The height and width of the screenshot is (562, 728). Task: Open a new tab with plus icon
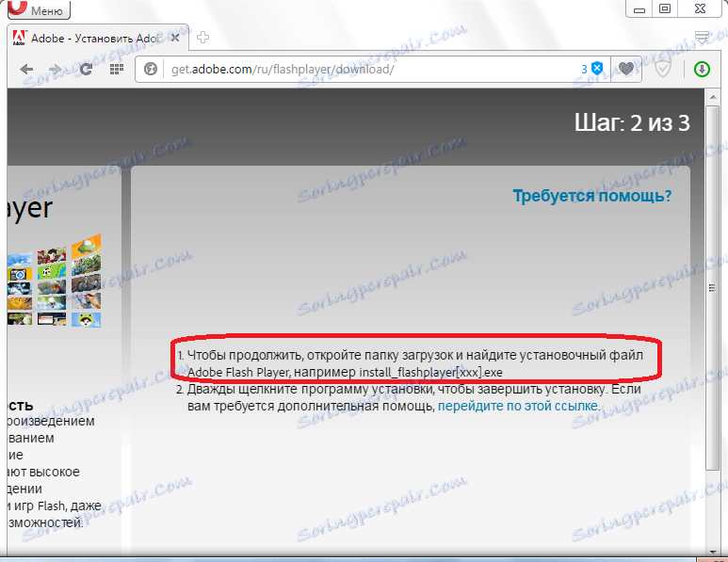[202, 38]
